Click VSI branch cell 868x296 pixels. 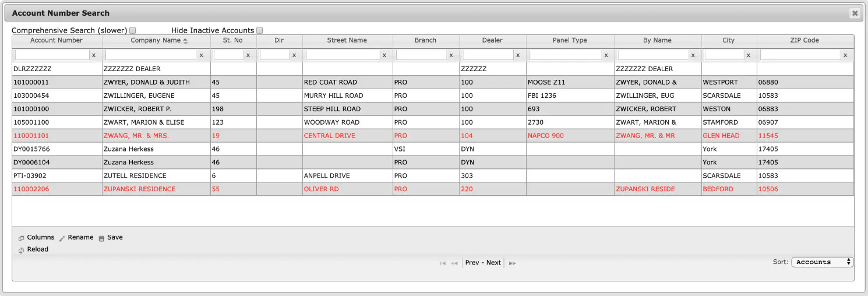coord(426,149)
